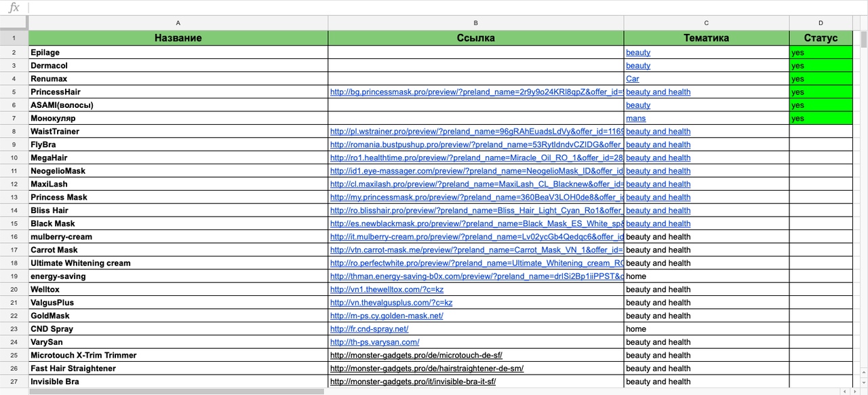868x395 pixels.
Task: Select the green 'yes' status cell for Epilage
Action: pos(821,52)
